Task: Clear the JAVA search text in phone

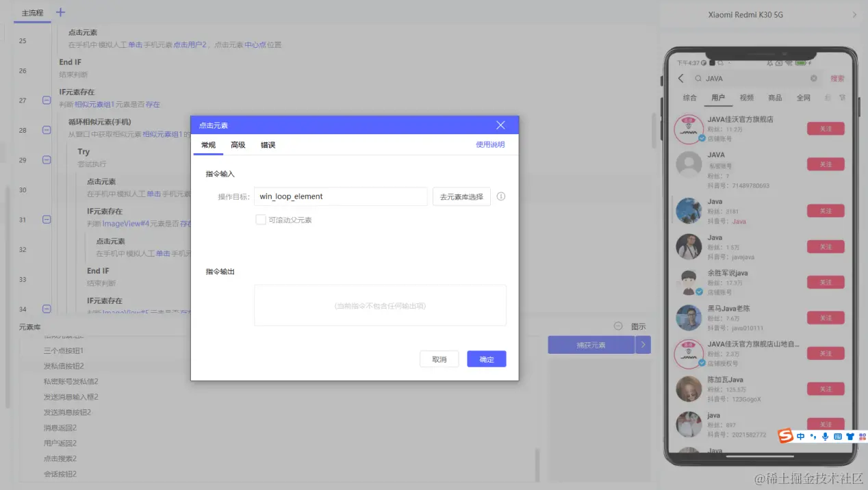Action: pyautogui.click(x=814, y=79)
